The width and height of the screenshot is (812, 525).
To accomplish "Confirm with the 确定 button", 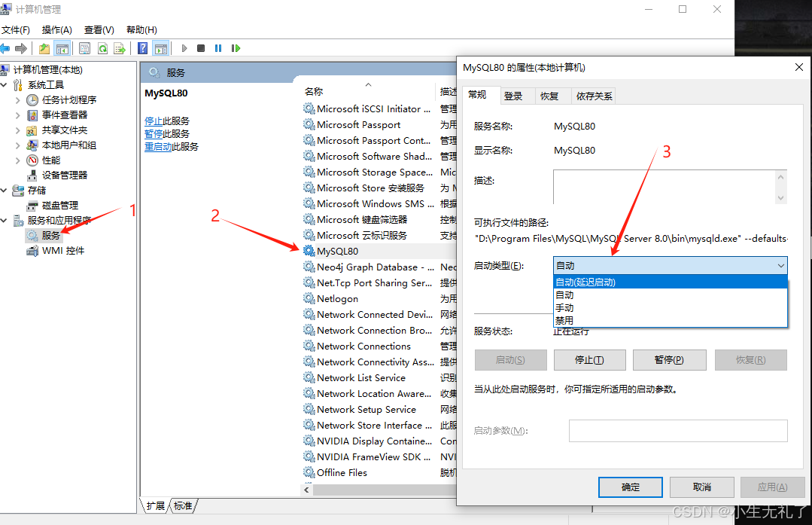I will [x=630, y=487].
